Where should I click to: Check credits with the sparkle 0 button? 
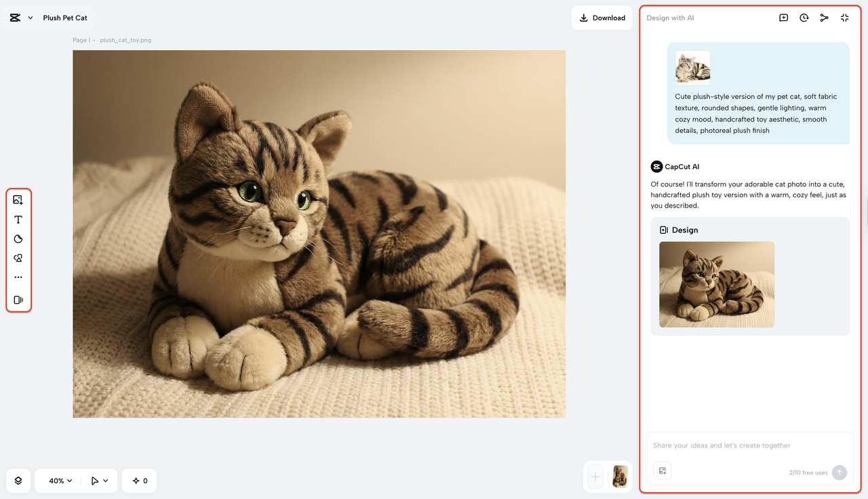139,480
